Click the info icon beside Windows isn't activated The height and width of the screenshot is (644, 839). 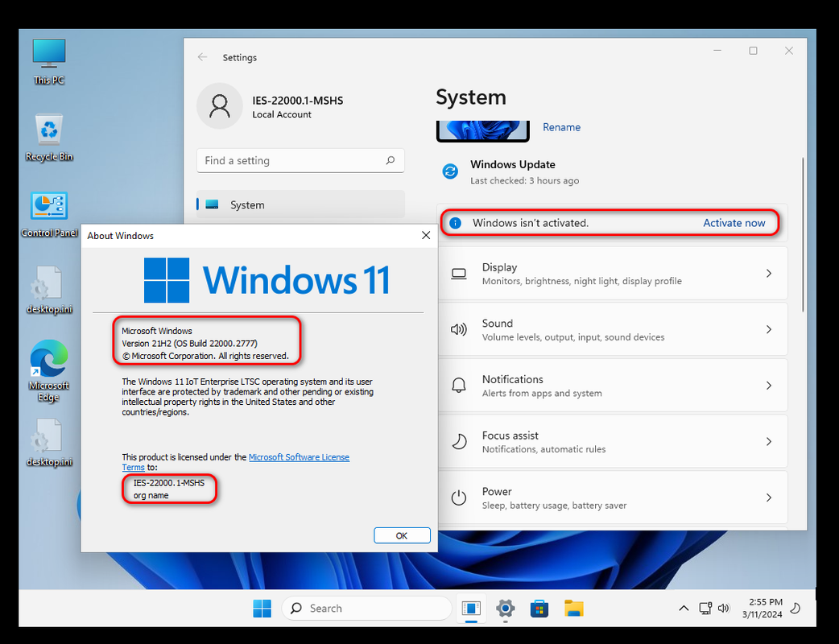[456, 223]
